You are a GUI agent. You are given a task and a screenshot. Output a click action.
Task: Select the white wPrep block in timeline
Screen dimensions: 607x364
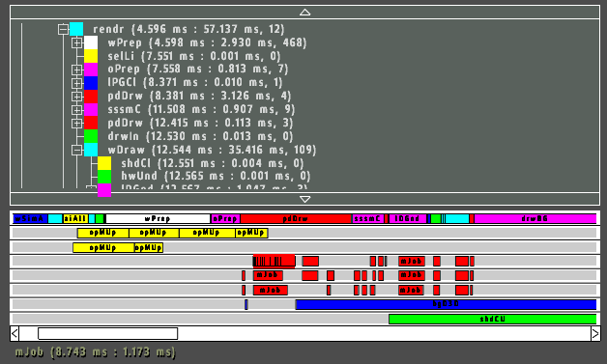click(158, 218)
